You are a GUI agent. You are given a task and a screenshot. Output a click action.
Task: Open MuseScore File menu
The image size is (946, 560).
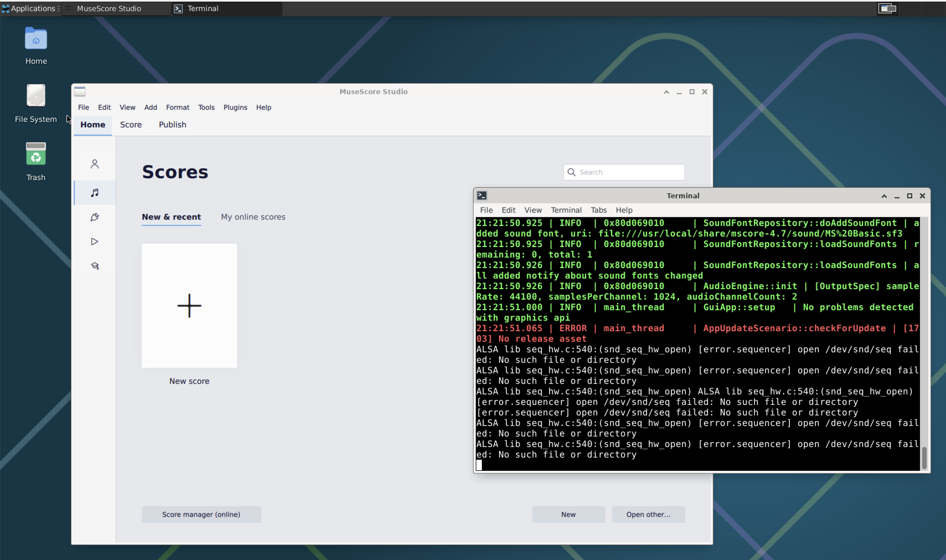pos(83,107)
